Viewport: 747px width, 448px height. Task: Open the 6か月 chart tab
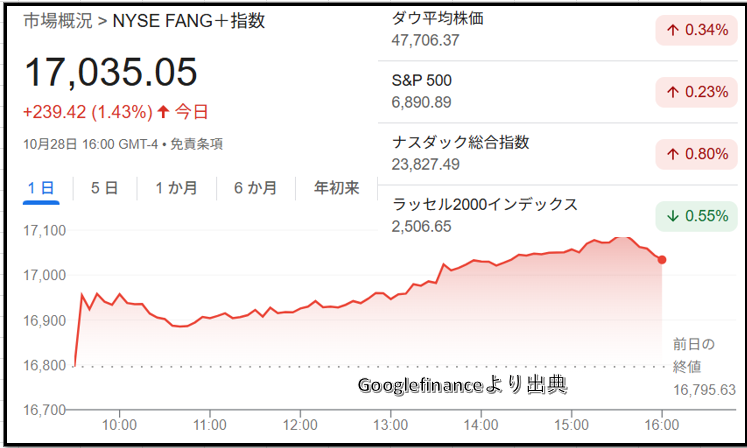[x=255, y=187]
